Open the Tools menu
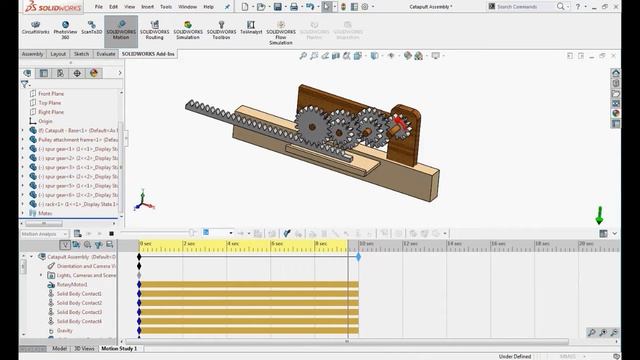The height and width of the screenshot is (360, 640). pyautogui.click(x=166, y=7)
